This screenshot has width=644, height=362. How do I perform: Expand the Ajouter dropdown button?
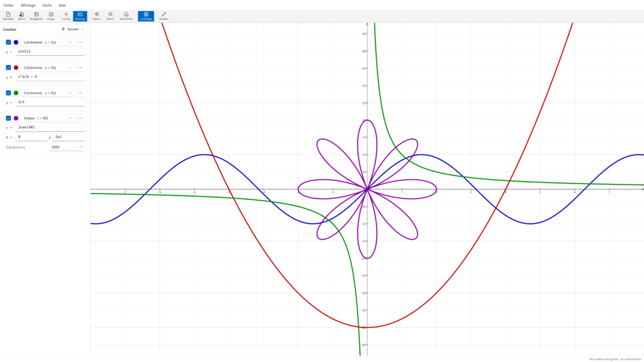pyautogui.click(x=72, y=29)
